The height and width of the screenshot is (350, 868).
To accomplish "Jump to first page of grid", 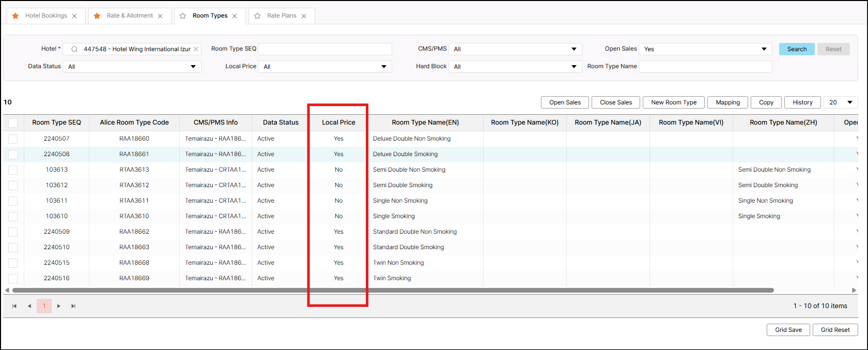I will click(x=14, y=306).
